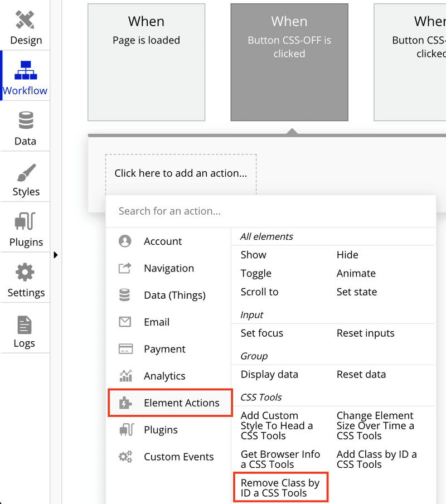
Task: Select the Workflow tab icon
Action: (26, 70)
